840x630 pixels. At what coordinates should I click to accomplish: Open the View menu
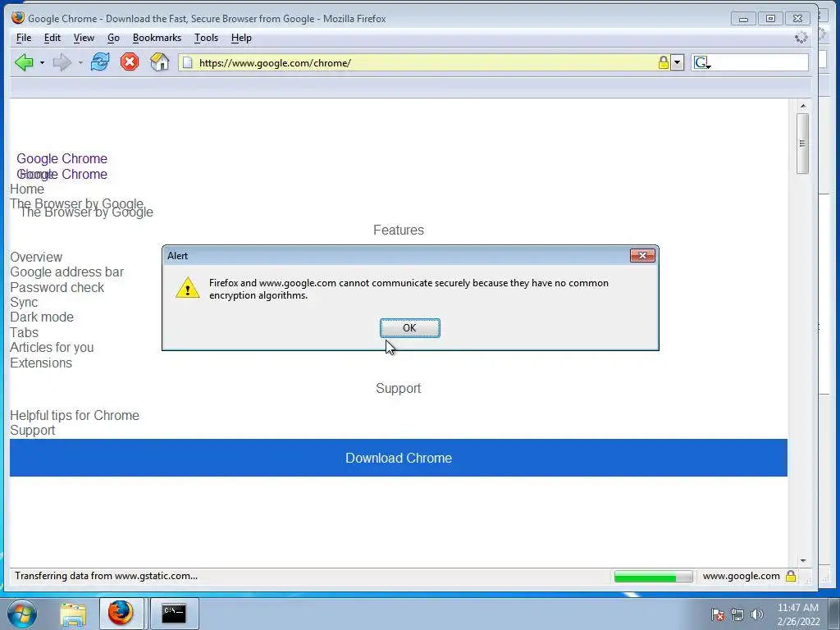click(x=84, y=38)
